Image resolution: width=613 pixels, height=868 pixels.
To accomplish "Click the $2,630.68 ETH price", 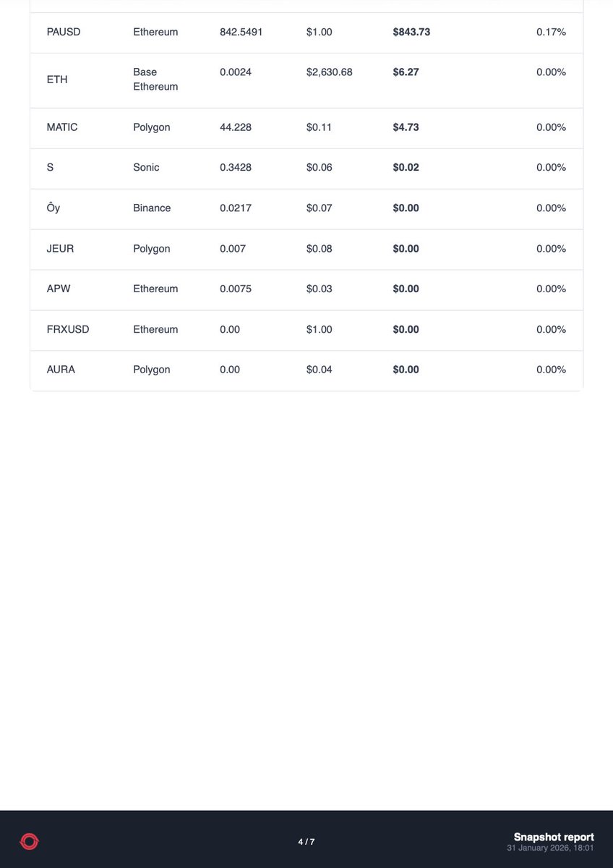I will (x=330, y=72).
